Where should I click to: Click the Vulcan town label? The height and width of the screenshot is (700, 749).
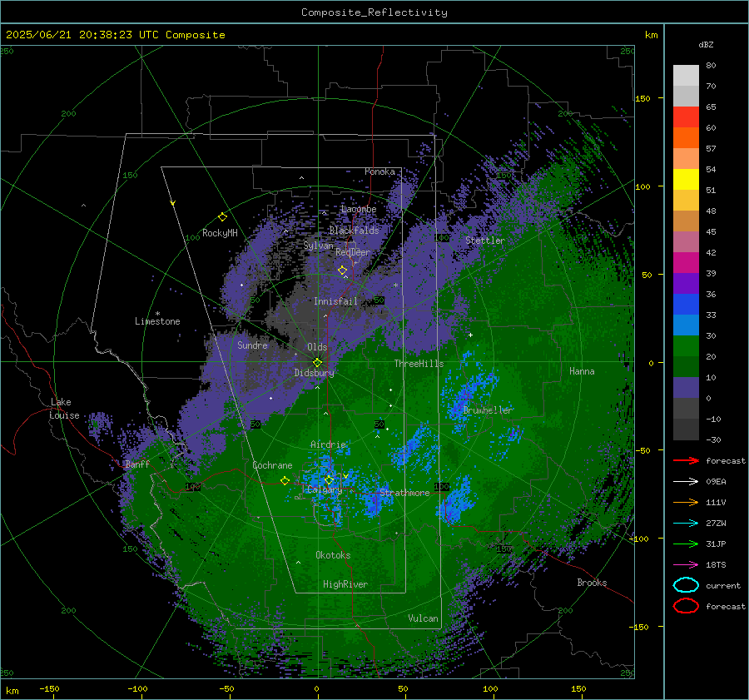(x=424, y=618)
